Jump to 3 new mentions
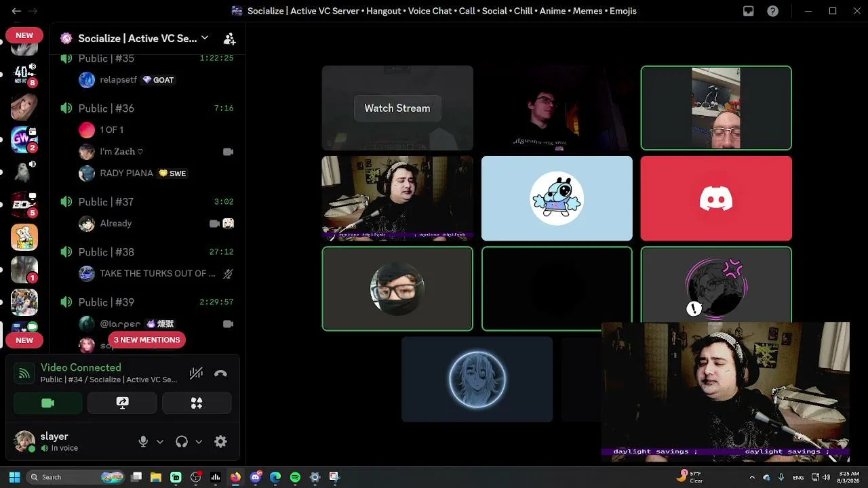Screen dimensions: 868x488 click(x=146, y=340)
